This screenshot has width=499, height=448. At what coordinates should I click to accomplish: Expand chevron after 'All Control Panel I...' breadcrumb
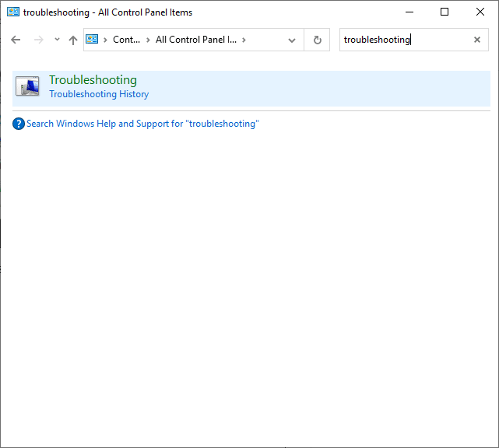click(244, 40)
